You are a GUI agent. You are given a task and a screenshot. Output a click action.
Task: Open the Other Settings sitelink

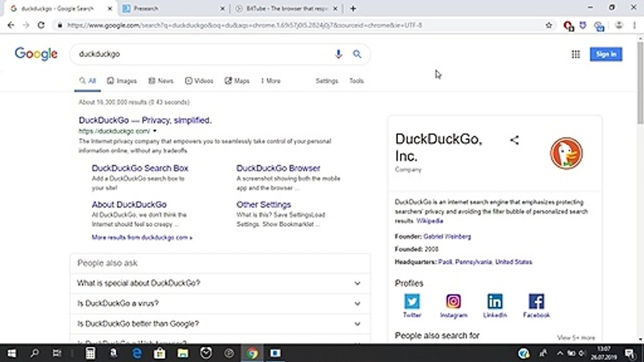pos(264,205)
